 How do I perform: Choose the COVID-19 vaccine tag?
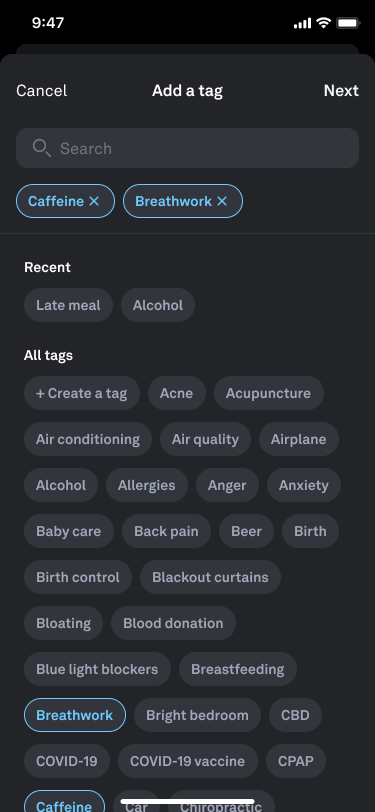click(188, 761)
